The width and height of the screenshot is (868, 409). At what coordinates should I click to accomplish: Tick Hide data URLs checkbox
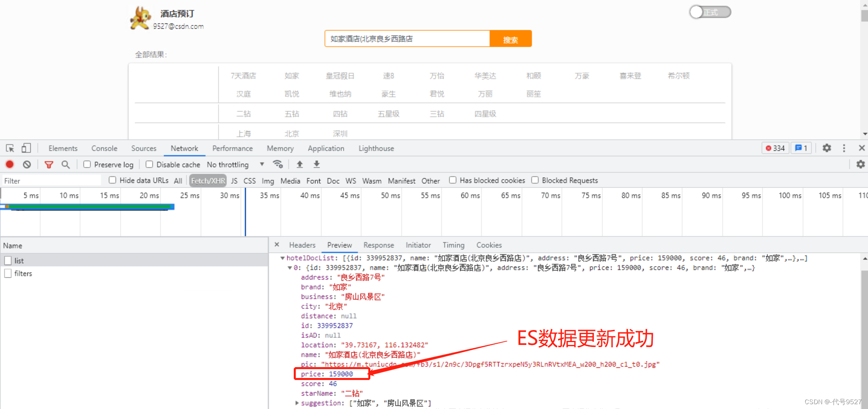click(112, 180)
